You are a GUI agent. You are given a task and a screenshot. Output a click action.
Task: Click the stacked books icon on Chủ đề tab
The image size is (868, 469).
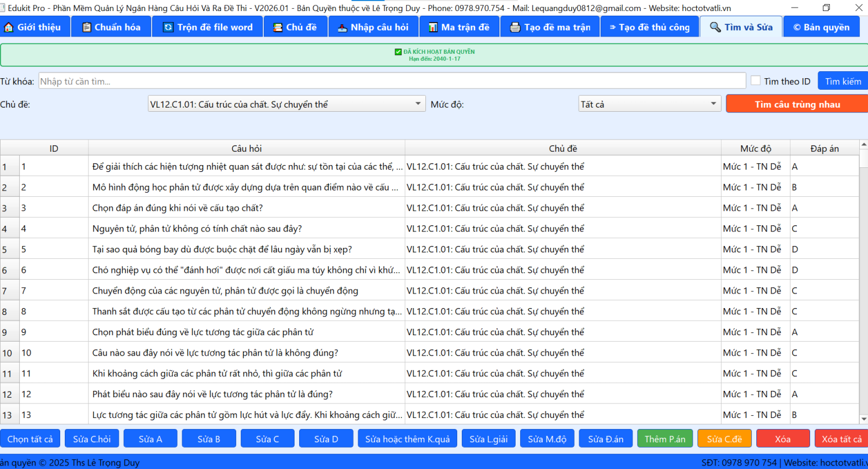[x=278, y=27]
